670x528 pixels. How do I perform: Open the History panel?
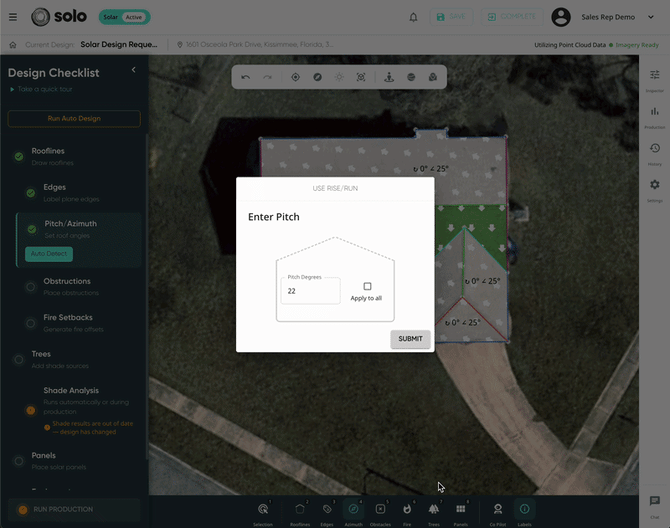(x=655, y=153)
